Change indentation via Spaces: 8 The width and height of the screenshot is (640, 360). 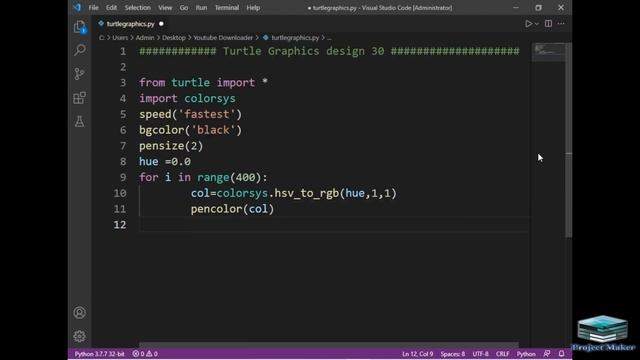[453, 354]
